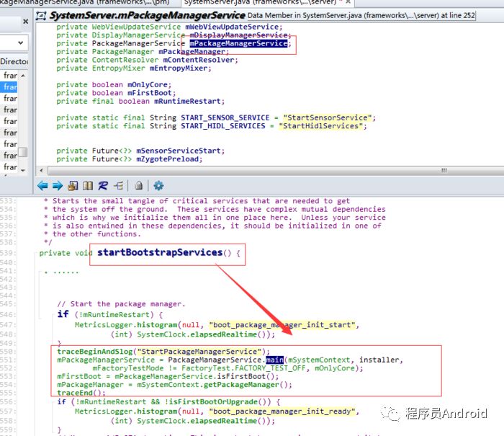The image size is (504, 436).
Task: Click FACTORY_TEST_OFF constant
Action: pos(270,368)
